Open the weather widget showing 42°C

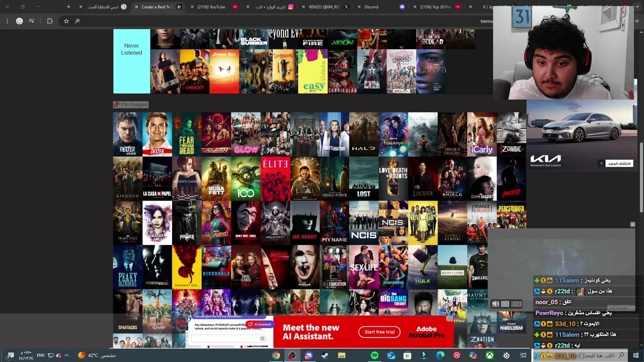tap(96, 355)
